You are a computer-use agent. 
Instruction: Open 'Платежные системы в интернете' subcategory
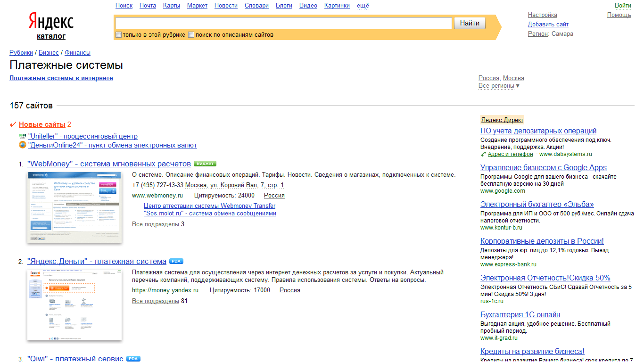tap(61, 78)
